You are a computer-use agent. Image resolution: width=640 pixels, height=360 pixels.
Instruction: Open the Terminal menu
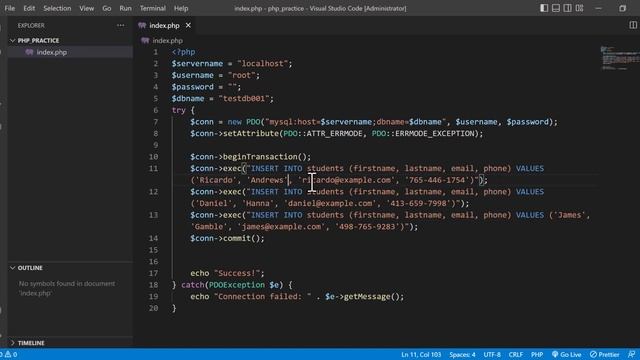pyautogui.click(x=153, y=8)
